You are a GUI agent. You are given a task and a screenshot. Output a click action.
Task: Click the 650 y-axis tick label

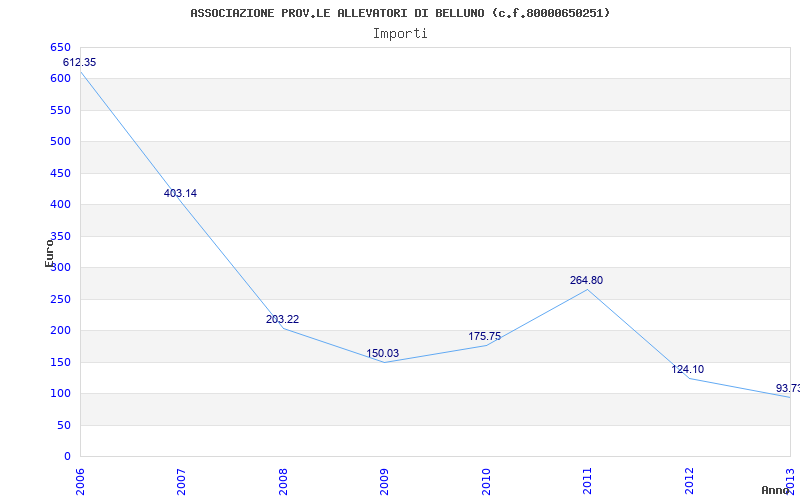(60, 47)
